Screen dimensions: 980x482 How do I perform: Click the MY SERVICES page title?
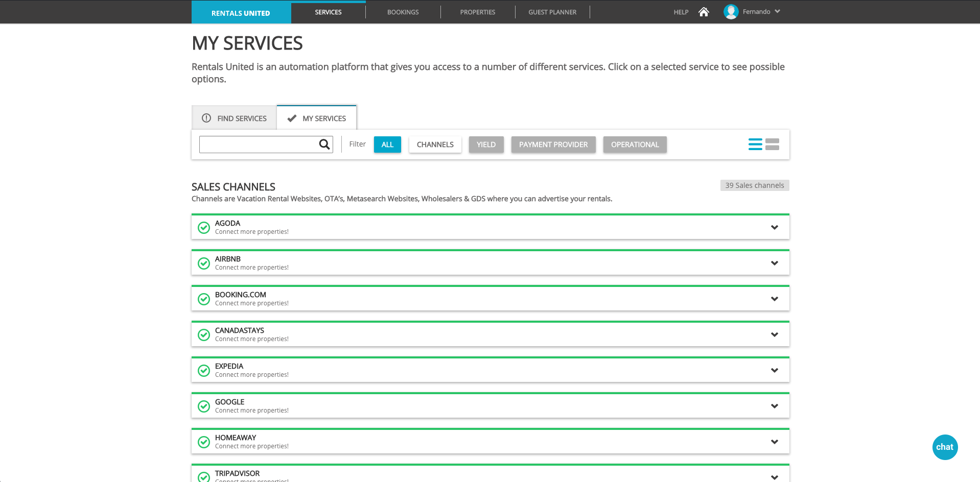coord(247,43)
